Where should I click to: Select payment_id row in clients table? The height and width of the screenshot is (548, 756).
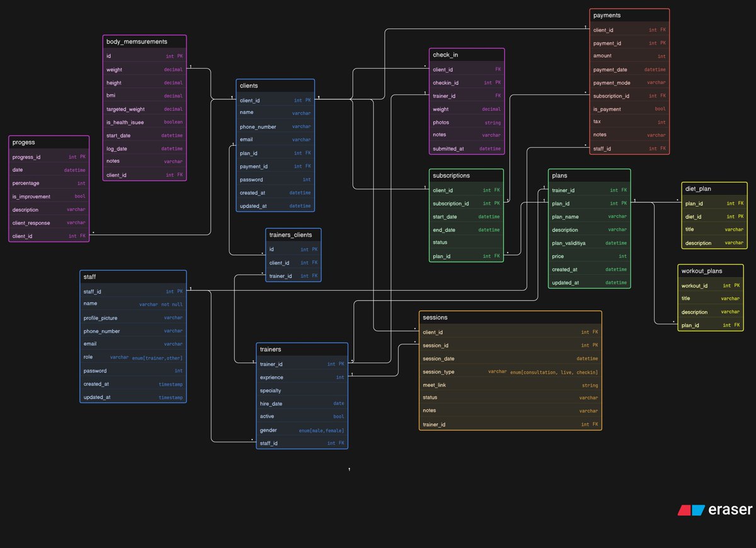[x=275, y=166]
